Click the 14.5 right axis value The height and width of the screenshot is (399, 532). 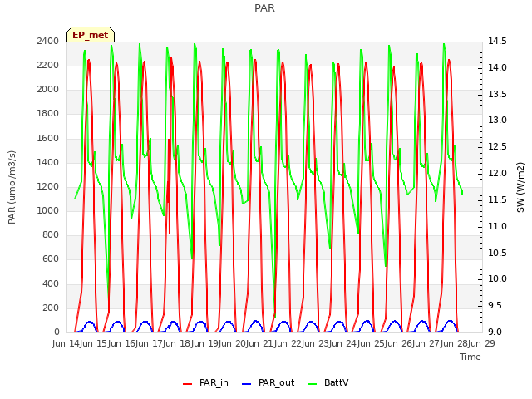497,41
